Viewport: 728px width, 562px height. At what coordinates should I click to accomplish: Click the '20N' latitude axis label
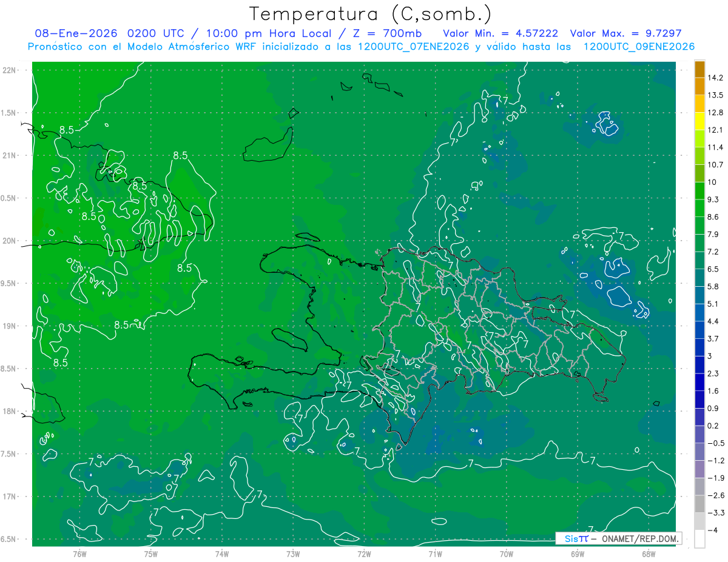[x=8, y=241]
